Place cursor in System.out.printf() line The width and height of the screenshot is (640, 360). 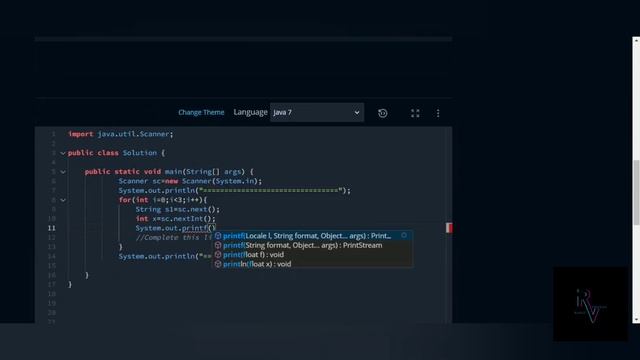[x=176, y=228]
